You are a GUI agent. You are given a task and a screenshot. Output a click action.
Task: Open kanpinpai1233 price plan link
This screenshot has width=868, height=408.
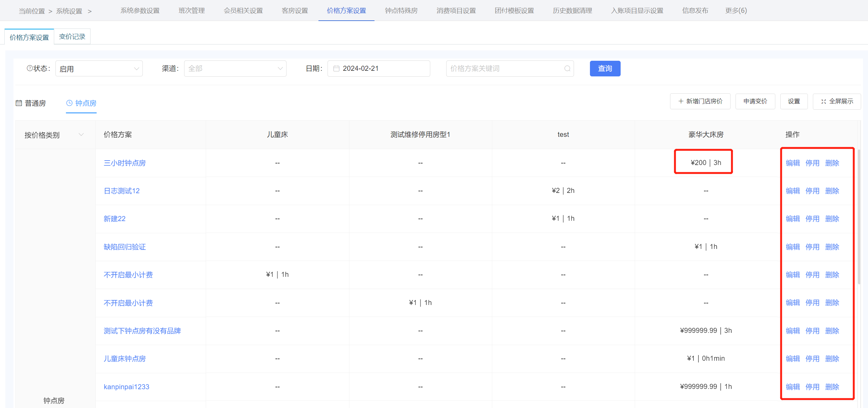(x=127, y=387)
